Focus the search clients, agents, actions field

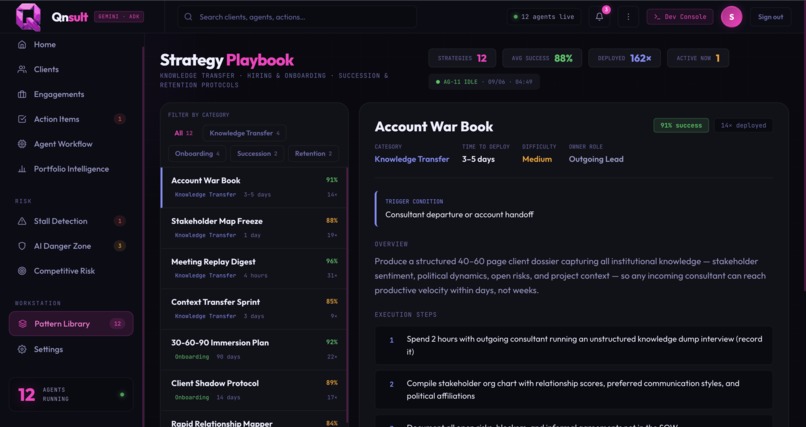pos(297,17)
